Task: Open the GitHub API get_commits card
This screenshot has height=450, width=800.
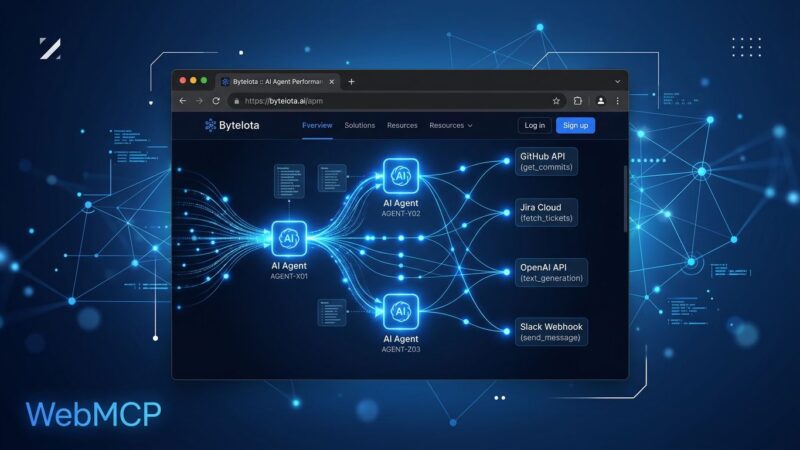Action: click(x=546, y=161)
